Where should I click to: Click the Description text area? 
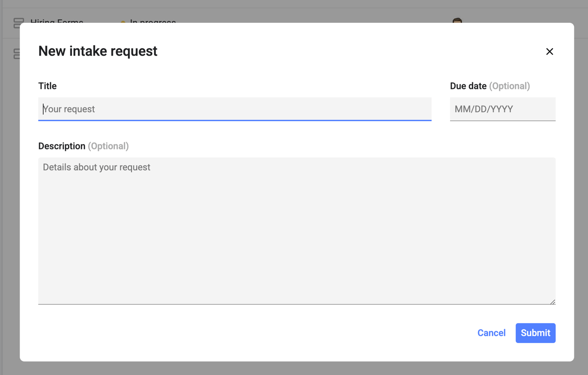coord(296,228)
